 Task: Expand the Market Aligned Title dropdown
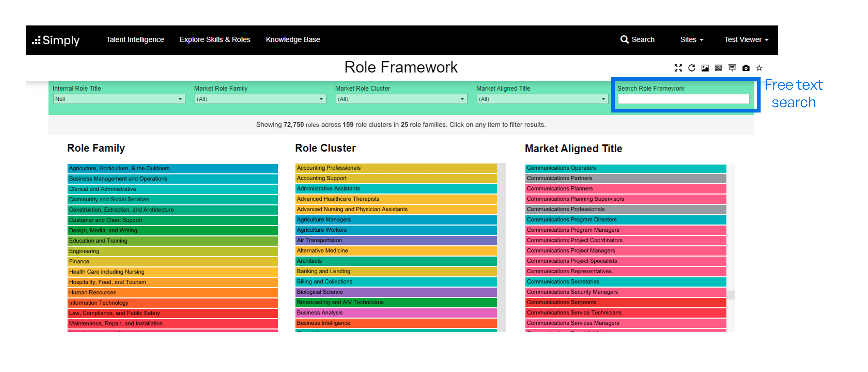pyautogui.click(x=542, y=99)
